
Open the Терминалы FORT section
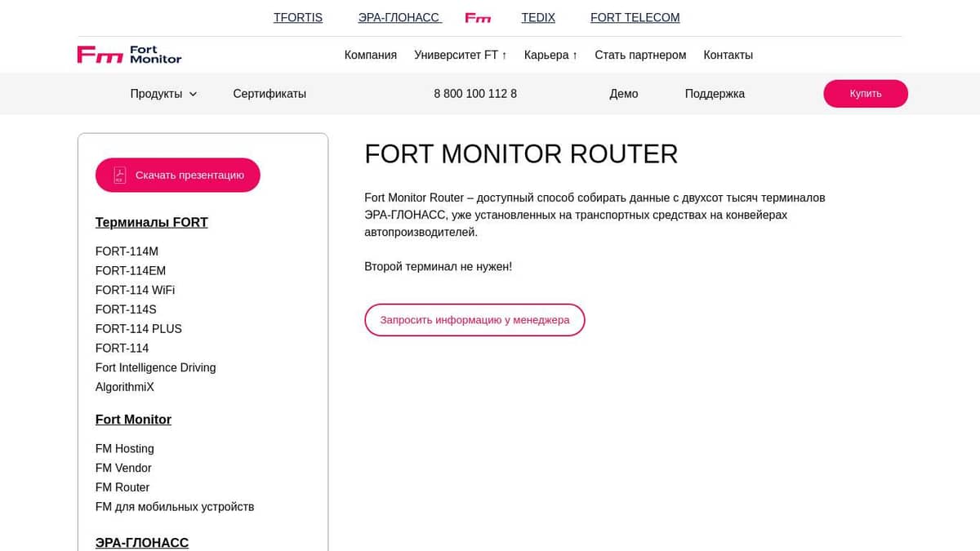point(151,222)
